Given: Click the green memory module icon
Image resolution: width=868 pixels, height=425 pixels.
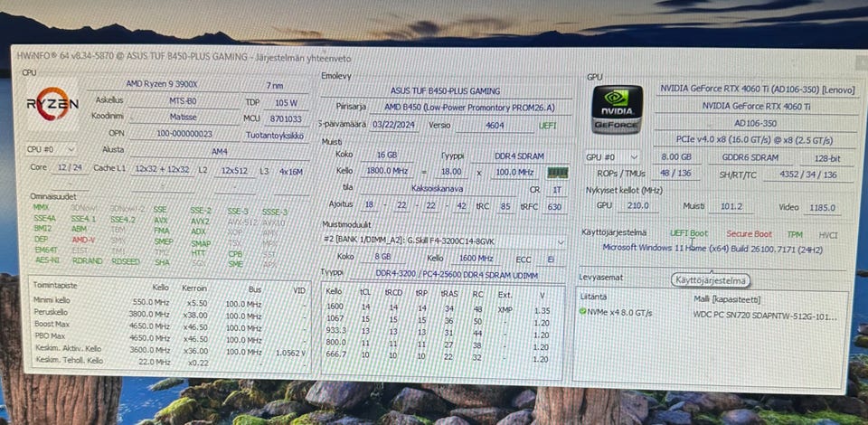Looking at the screenshot, I should (558, 173).
